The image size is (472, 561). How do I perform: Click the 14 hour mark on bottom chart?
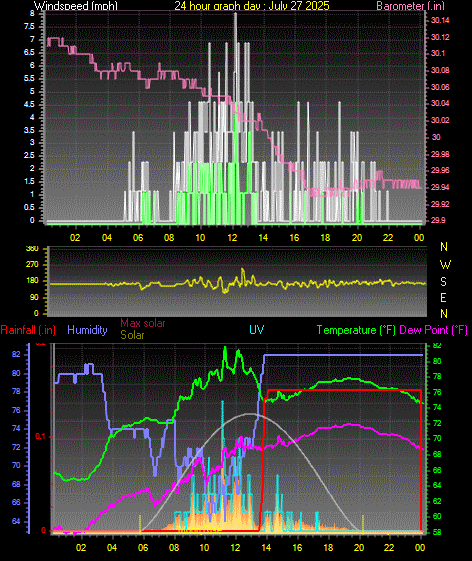[266, 547]
